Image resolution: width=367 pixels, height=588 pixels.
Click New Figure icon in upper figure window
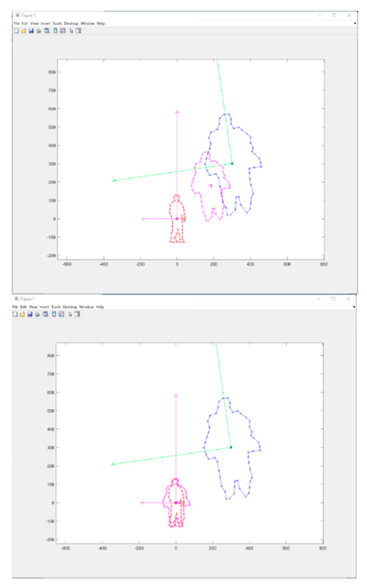16,31
